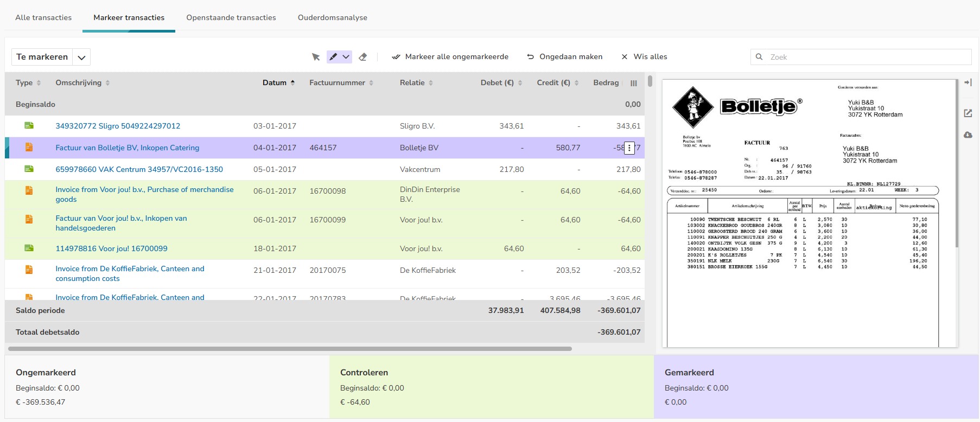Image resolution: width=980 pixels, height=422 pixels.
Task: Click the purple Gemarkeerd summary card
Action: pos(816,387)
